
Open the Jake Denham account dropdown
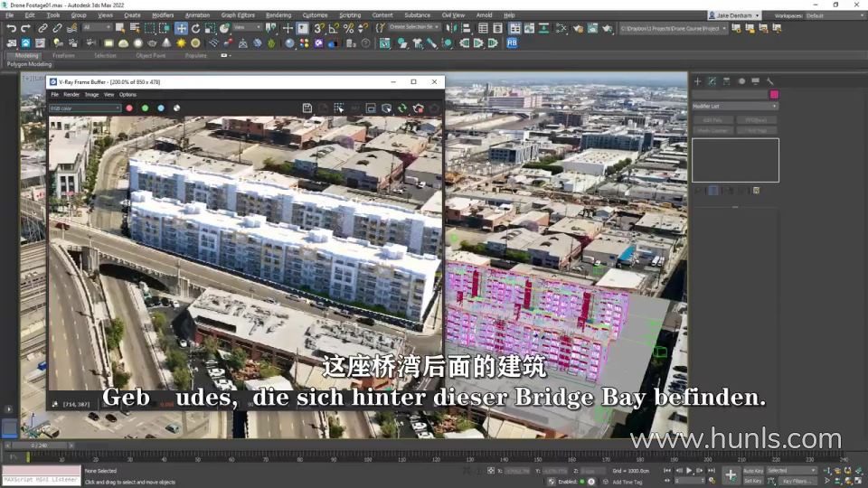(734, 15)
